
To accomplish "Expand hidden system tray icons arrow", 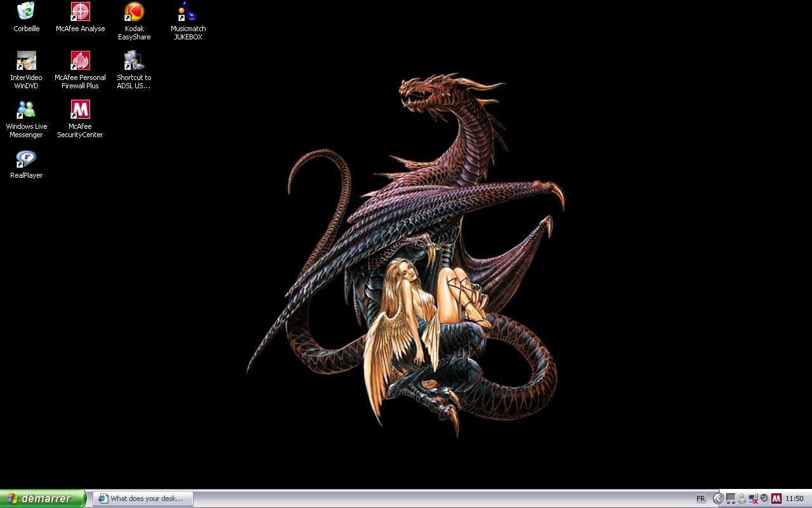I will coord(718,498).
